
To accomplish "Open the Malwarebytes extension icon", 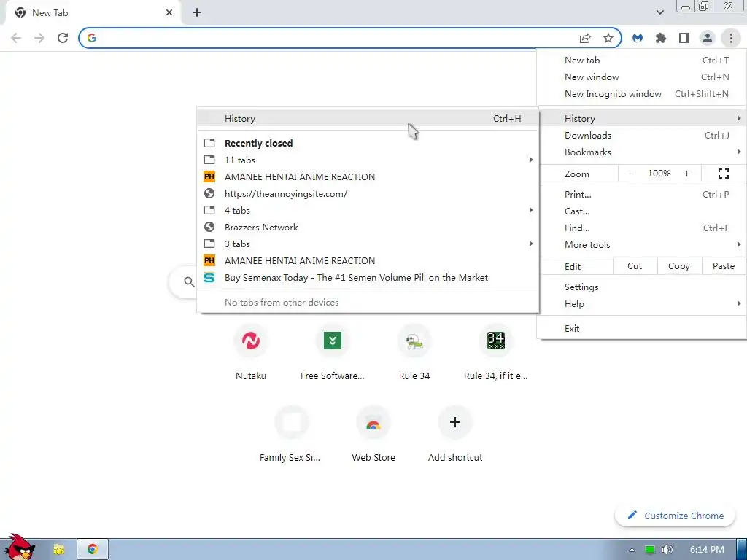I will (638, 38).
